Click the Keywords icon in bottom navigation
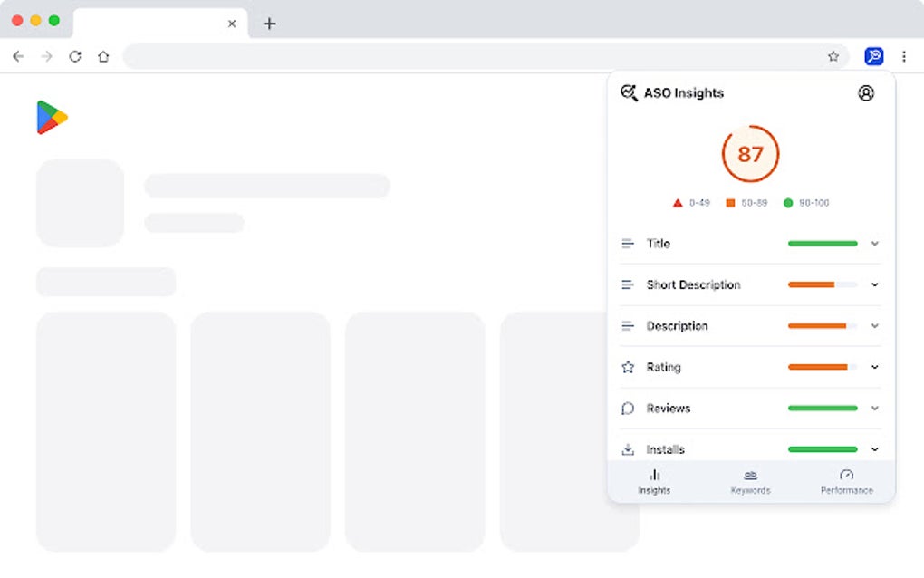The image size is (924, 578). [x=750, y=475]
